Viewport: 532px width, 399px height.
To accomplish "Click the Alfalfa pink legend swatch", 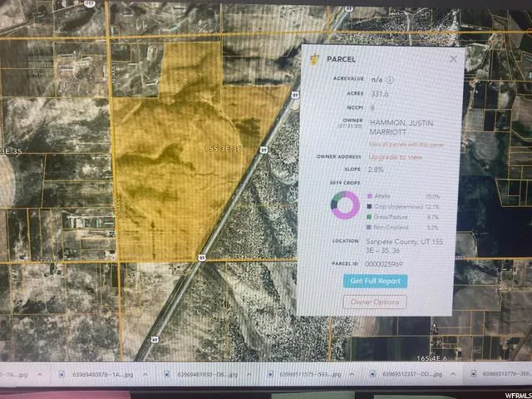I will 369,196.
